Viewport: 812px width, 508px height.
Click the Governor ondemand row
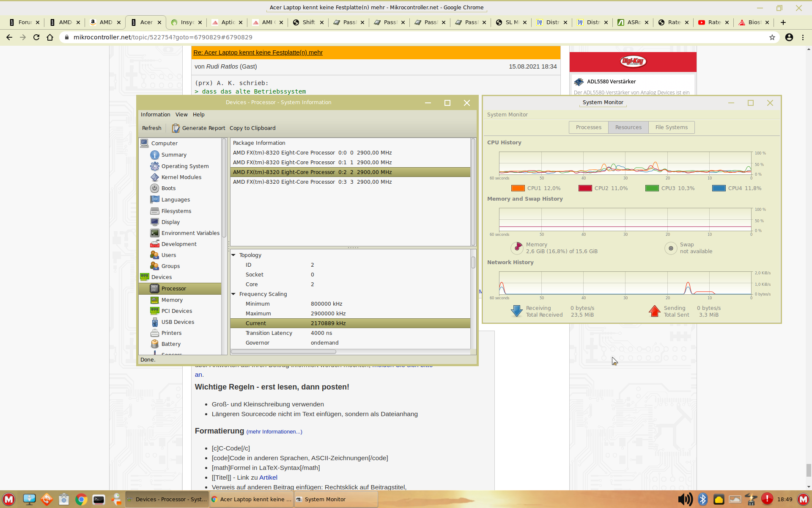point(350,343)
